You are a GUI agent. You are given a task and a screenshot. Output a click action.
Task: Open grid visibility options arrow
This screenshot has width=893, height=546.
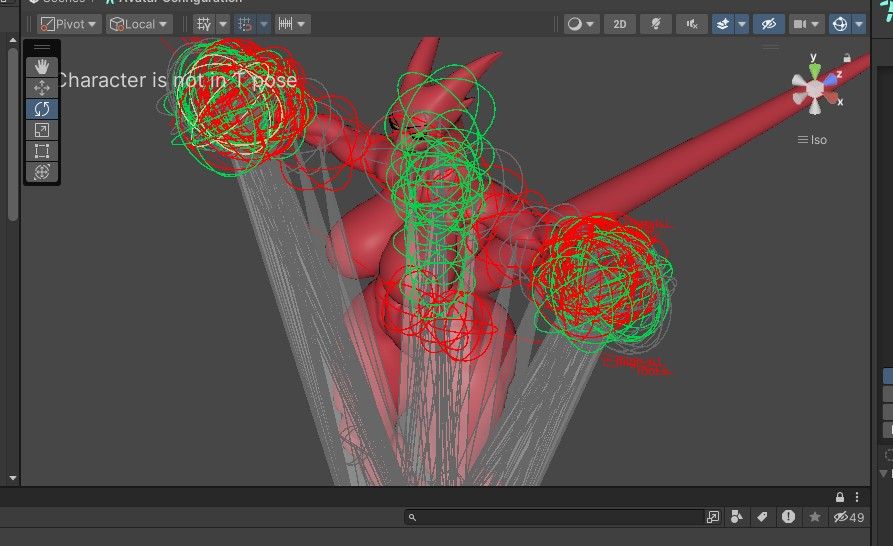point(223,24)
